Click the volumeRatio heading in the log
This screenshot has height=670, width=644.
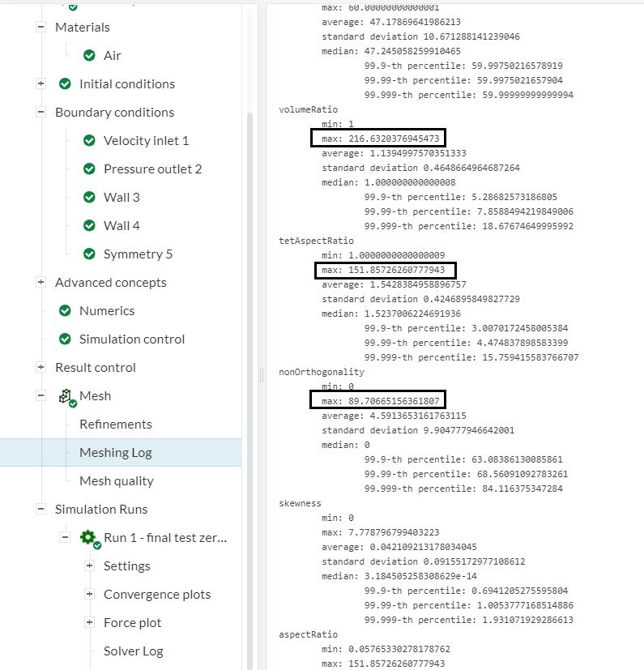point(308,109)
